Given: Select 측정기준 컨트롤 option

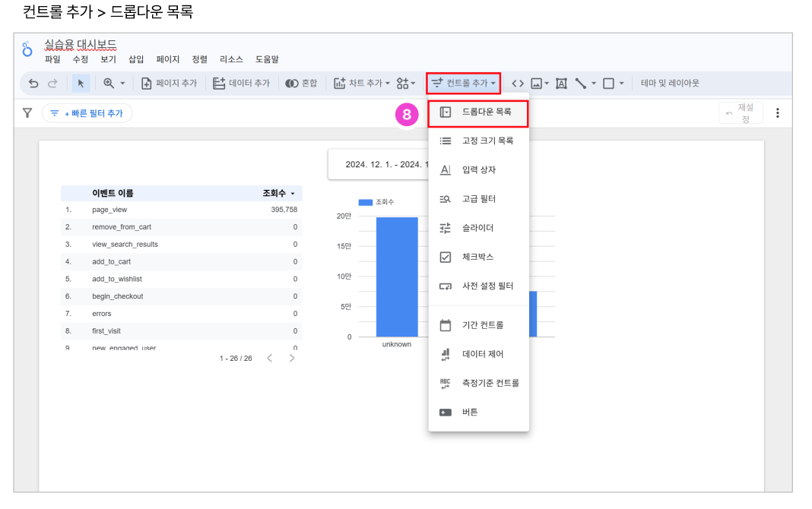Looking at the screenshot, I should coord(478,383).
